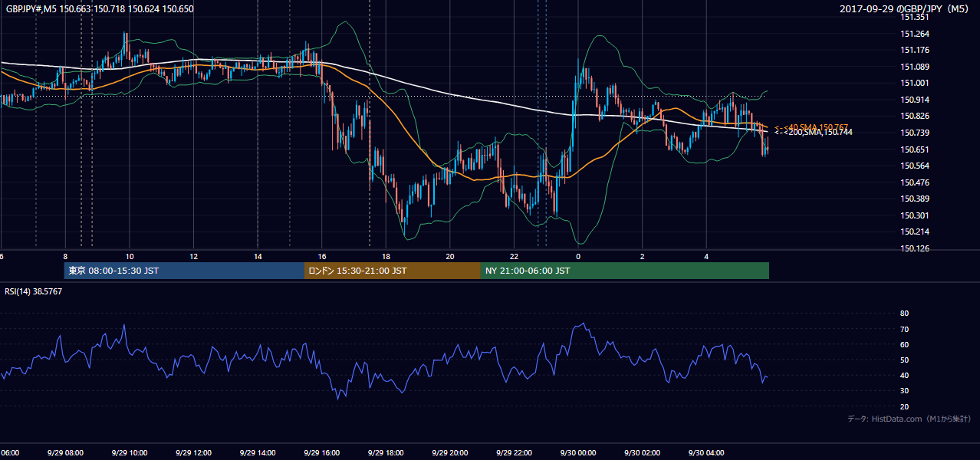Select the Tokyo 08:00-15:30 JST session bar

[184, 271]
